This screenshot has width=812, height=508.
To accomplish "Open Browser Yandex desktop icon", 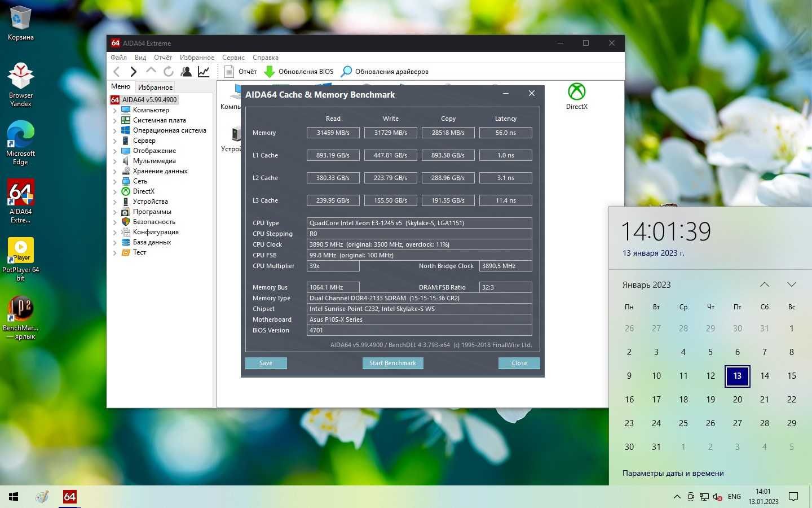I will coord(20,85).
